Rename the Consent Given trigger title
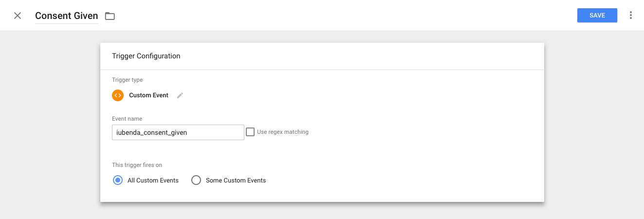Viewport: 644px width, 219px height. tap(67, 16)
